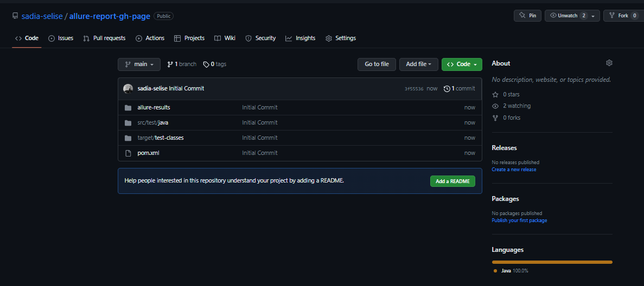Open the Releases section heading
The width and height of the screenshot is (644, 286).
(505, 148)
